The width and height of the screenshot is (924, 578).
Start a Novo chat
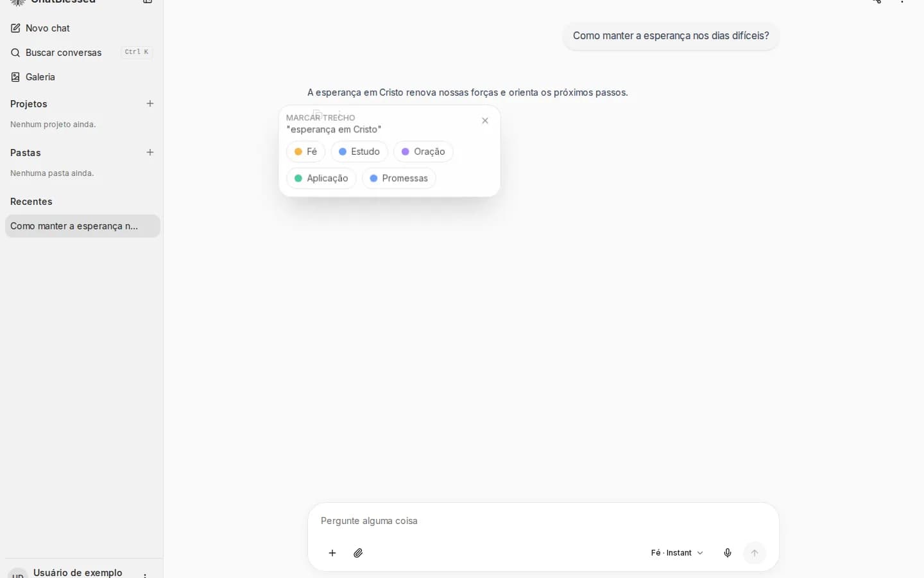coord(82,28)
